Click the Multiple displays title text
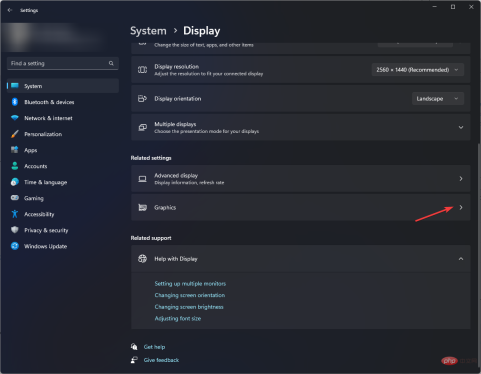481x374 pixels. [175, 124]
